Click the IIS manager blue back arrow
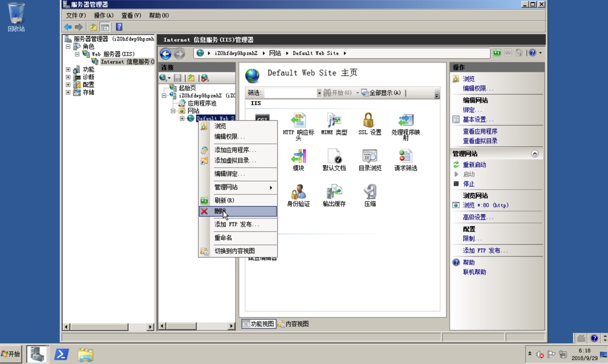The image size is (608, 364). coord(166,53)
